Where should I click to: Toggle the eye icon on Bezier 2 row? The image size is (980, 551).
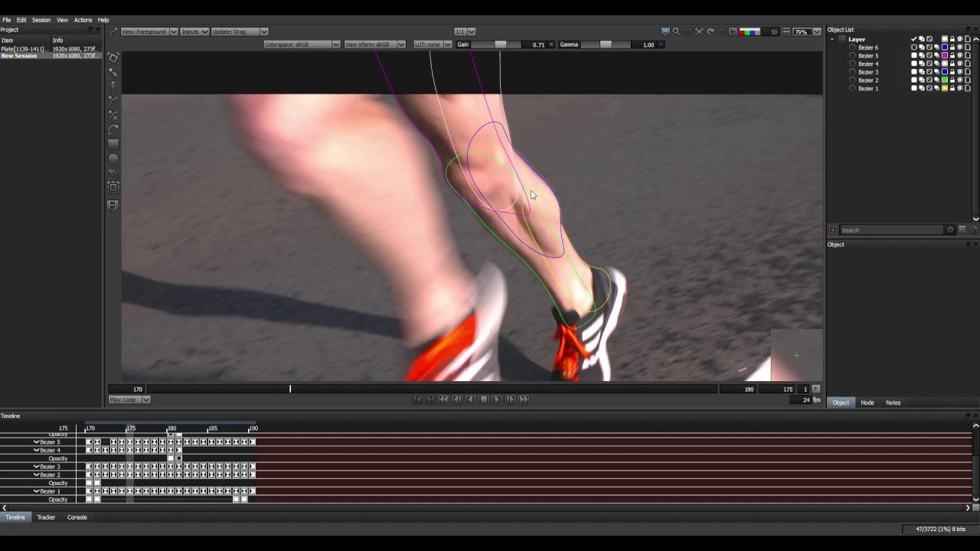tap(960, 80)
